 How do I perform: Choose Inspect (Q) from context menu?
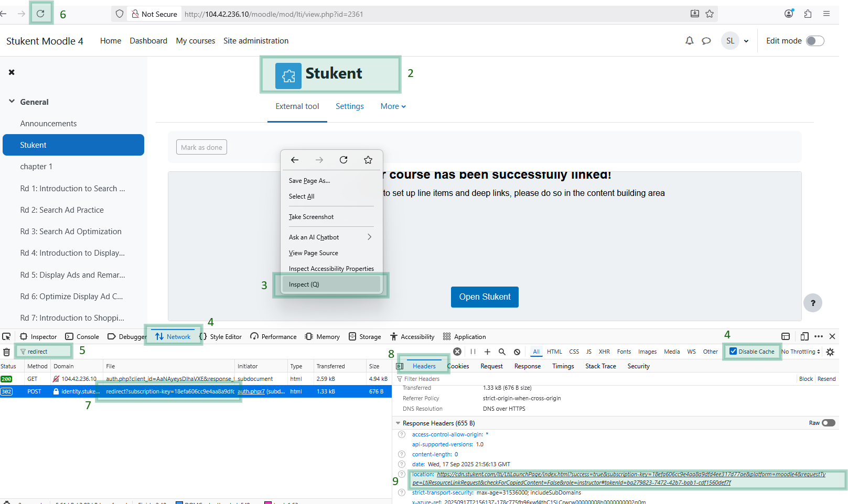[330, 284]
